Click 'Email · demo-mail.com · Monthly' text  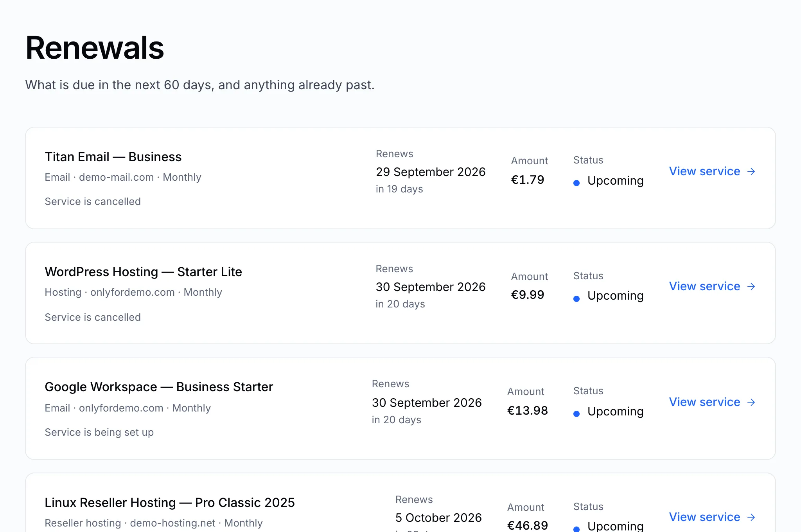pyautogui.click(x=123, y=177)
